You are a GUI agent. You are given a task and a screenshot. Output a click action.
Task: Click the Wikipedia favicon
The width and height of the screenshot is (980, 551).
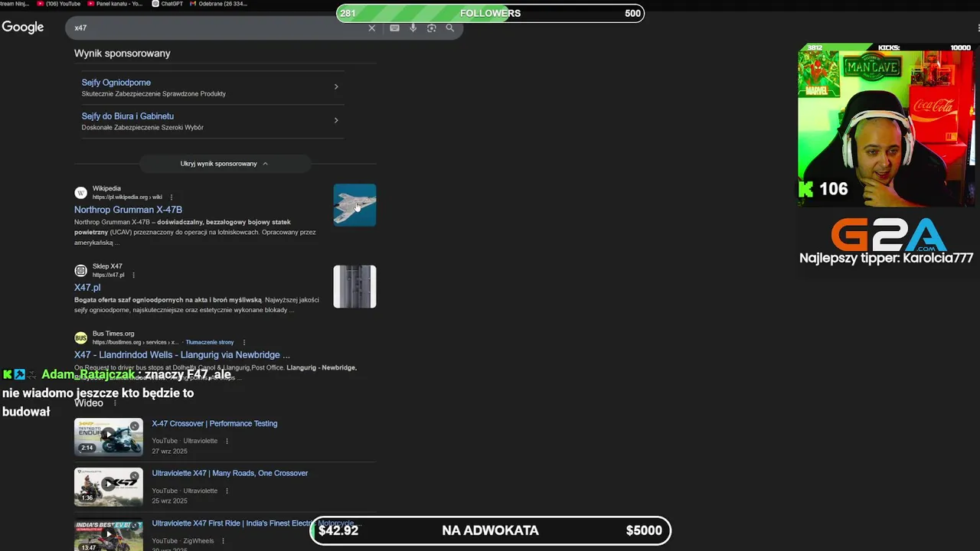(x=80, y=193)
